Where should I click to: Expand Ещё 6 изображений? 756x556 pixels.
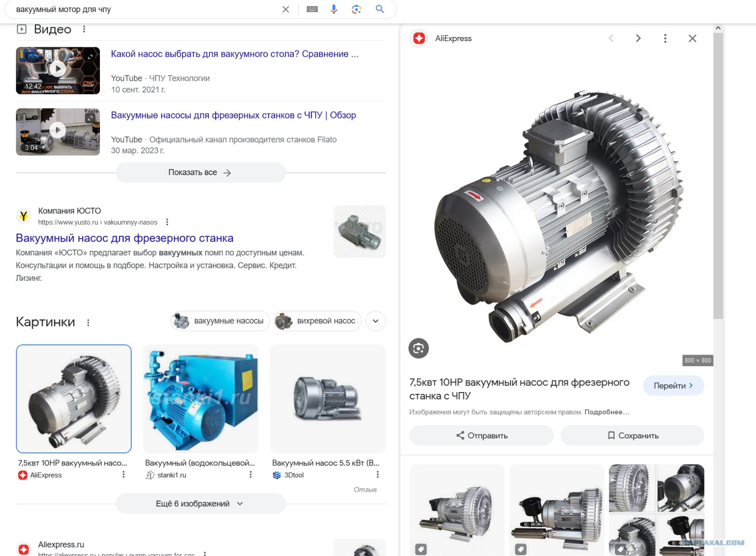(200, 504)
